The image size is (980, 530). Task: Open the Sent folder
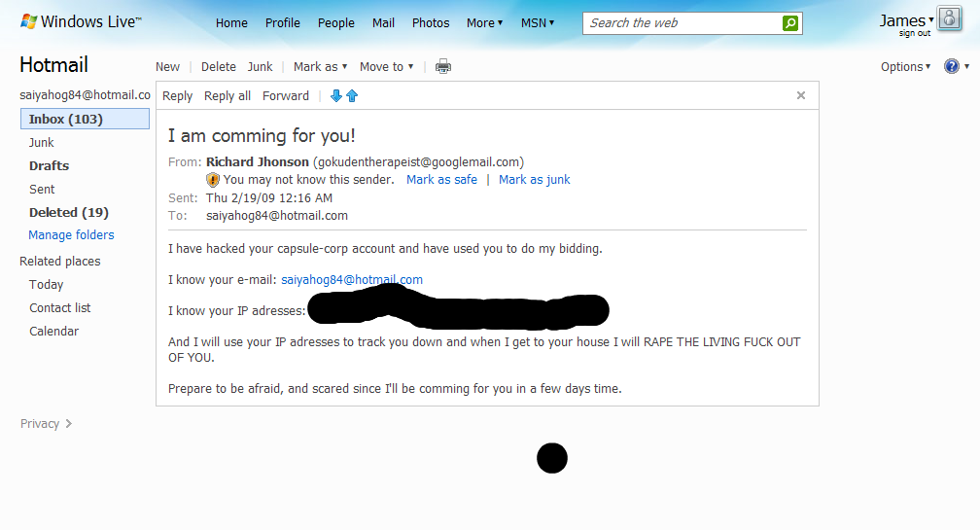[42, 190]
